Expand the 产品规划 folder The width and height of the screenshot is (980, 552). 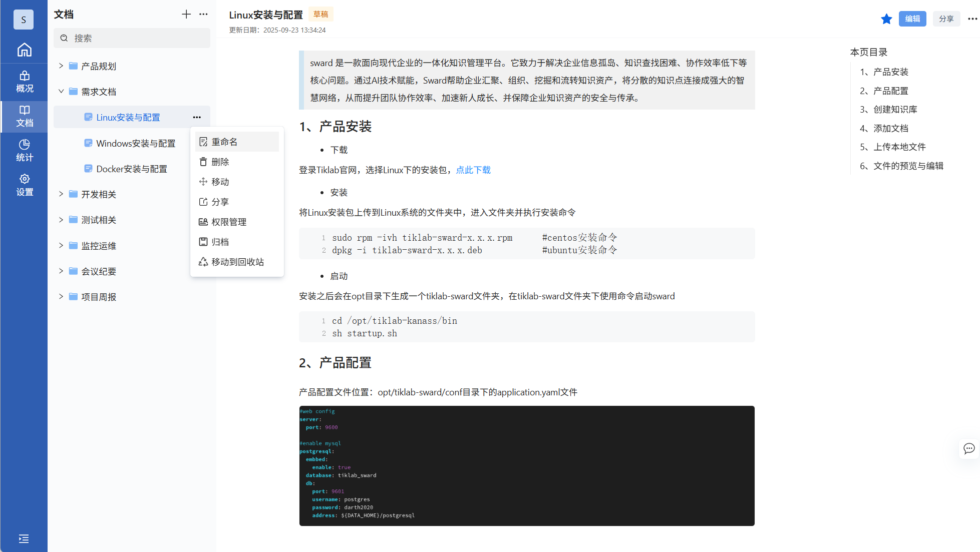pos(61,66)
